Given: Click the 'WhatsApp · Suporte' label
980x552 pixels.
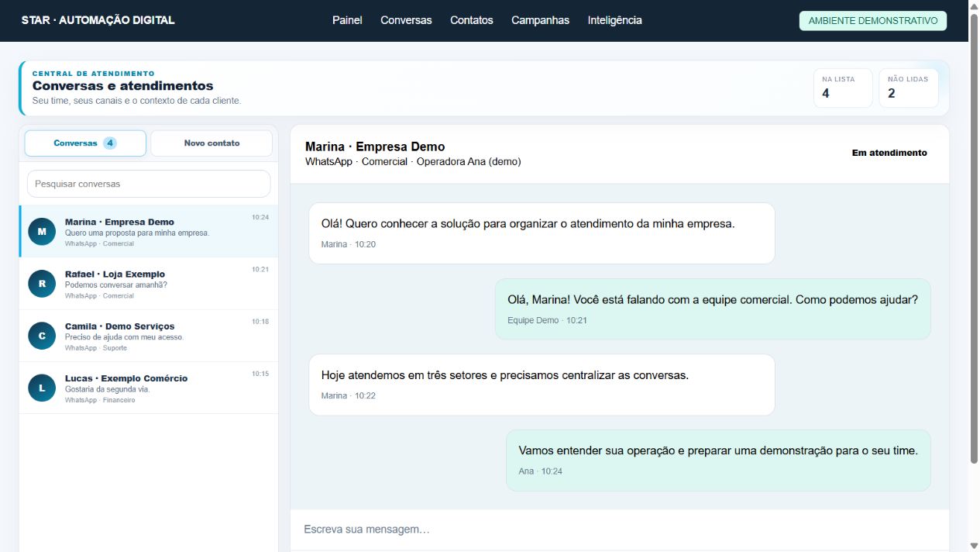Looking at the screenshot, I should 96,348.
